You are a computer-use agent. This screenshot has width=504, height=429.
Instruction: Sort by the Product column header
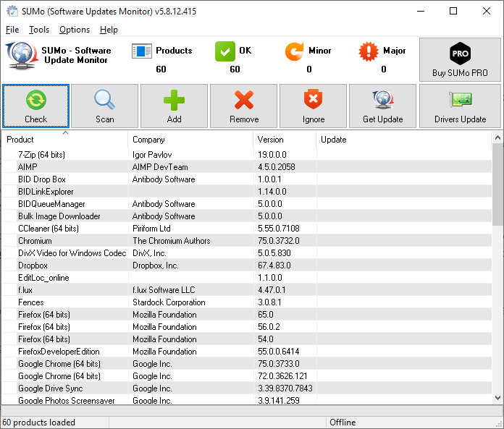coord(65,140)
